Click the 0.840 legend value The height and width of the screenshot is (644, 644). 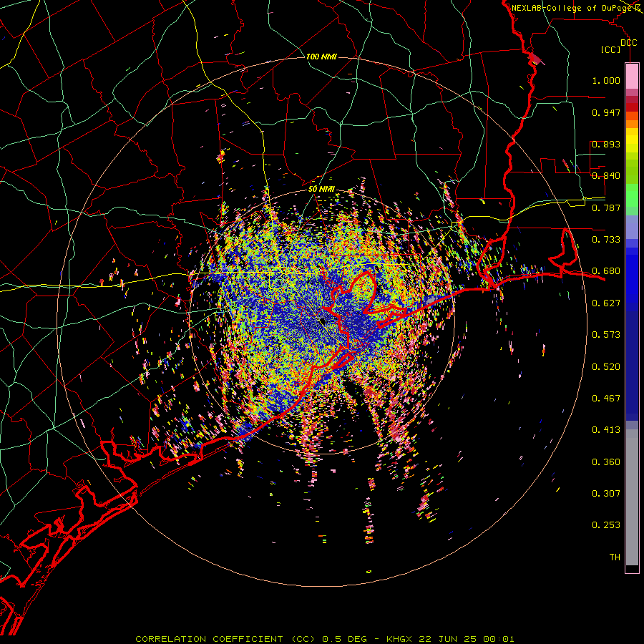point(606,176)
